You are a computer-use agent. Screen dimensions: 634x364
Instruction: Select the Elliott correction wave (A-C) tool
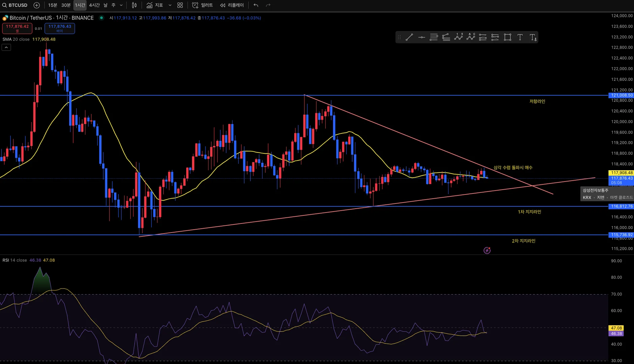(x=471, y=37)
